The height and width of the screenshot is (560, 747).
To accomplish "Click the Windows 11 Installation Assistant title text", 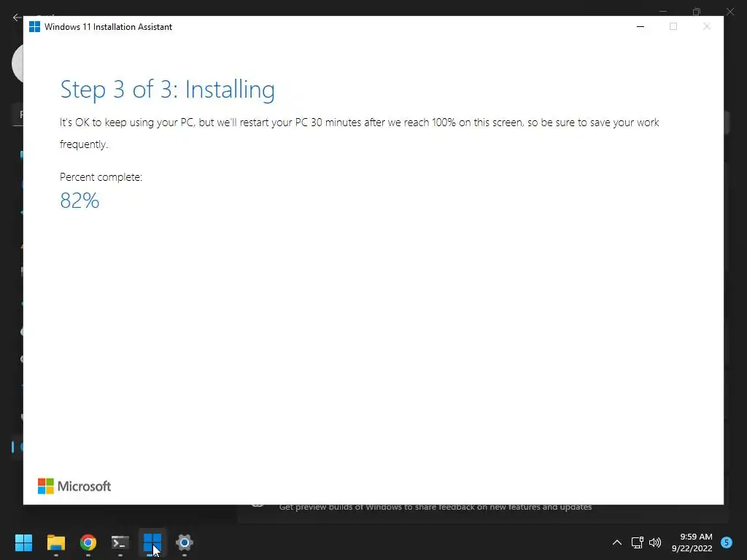I will coord(108,27).
